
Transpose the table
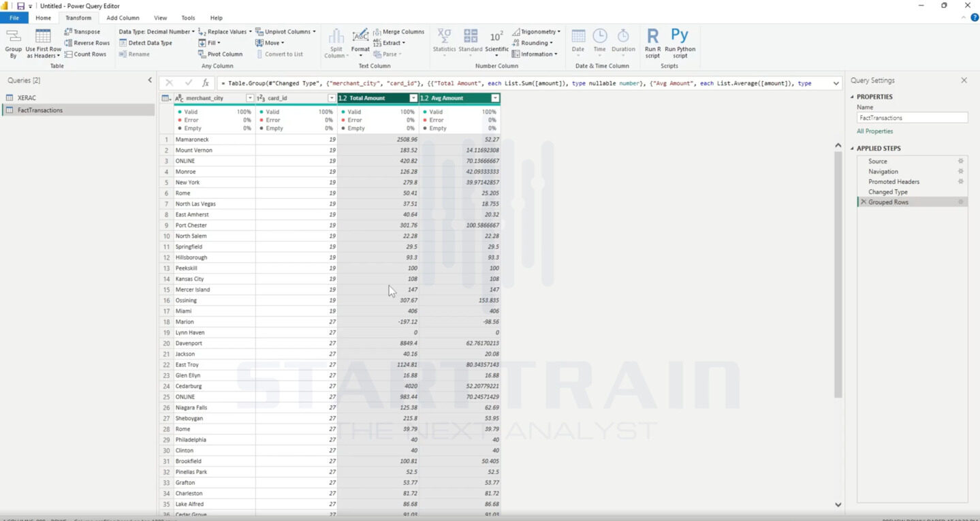[x=82, y=31]
